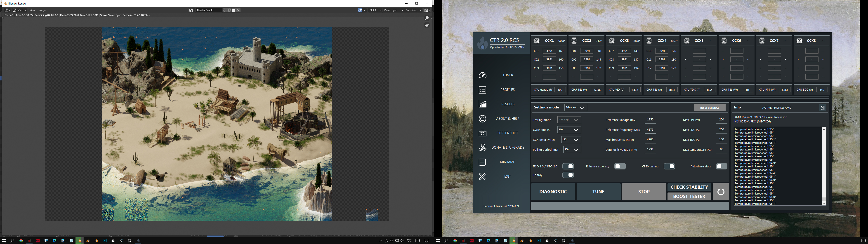
Task: Open the Image menu in Blender Render
Action: [x=42, y=10]
